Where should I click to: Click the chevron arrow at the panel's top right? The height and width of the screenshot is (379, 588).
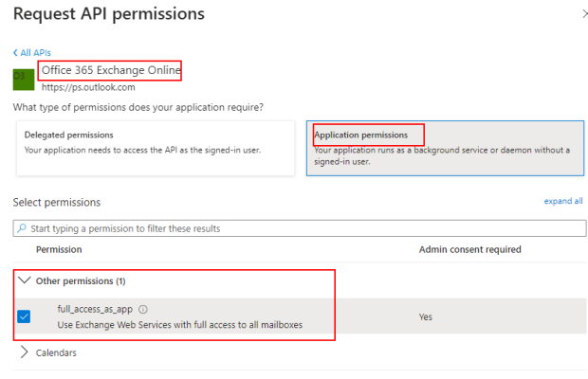point(582,14)
